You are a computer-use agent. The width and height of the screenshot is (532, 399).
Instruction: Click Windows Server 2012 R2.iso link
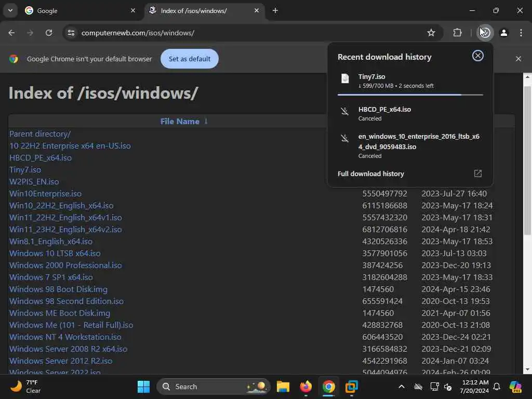pos(61,361)
